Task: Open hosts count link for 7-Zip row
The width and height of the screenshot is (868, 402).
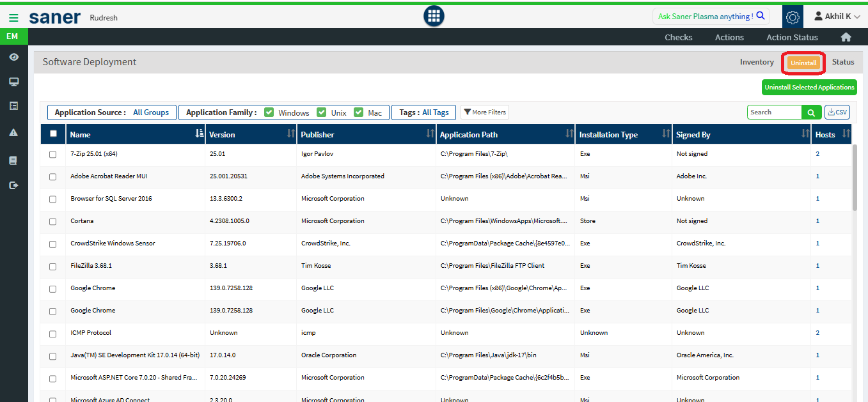Action: 817,154
